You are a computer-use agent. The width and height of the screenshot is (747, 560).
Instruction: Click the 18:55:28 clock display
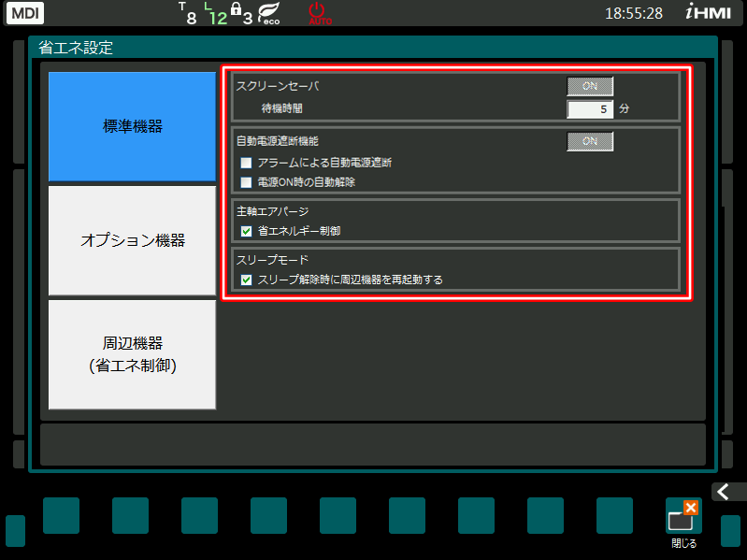point(634,13)
